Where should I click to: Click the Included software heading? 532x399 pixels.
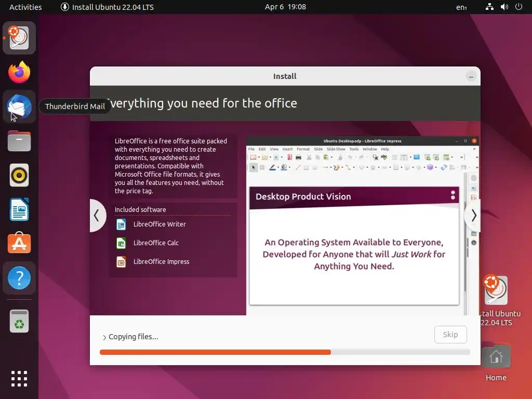[140, 210]
